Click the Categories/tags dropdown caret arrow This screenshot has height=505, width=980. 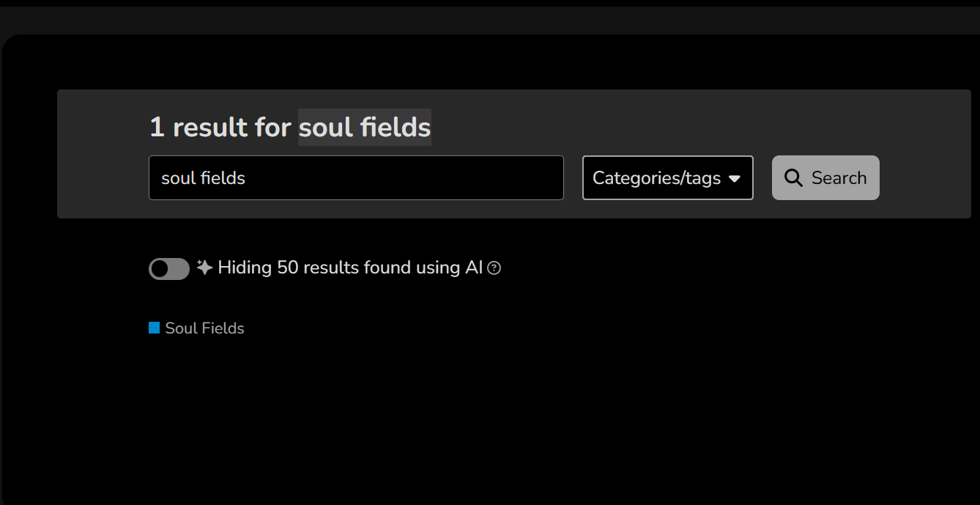click(x=735, y=179)
